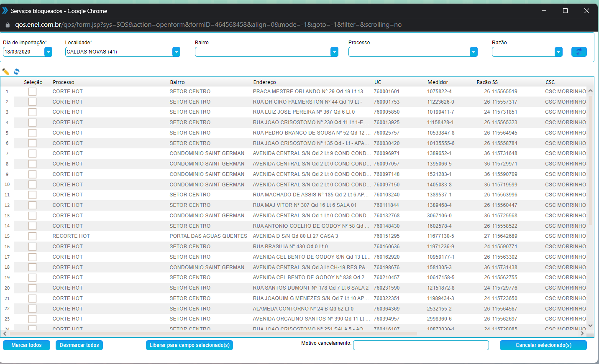The width and height of the screenshot is (599, 364).
Task: Click the circular refresh icon beside the pencil
Action: (17, 71)
